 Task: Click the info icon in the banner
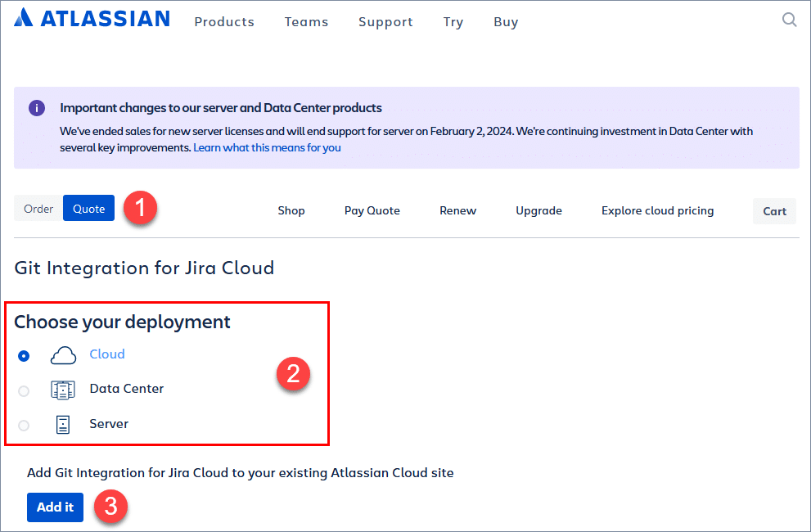coord(37,108)
